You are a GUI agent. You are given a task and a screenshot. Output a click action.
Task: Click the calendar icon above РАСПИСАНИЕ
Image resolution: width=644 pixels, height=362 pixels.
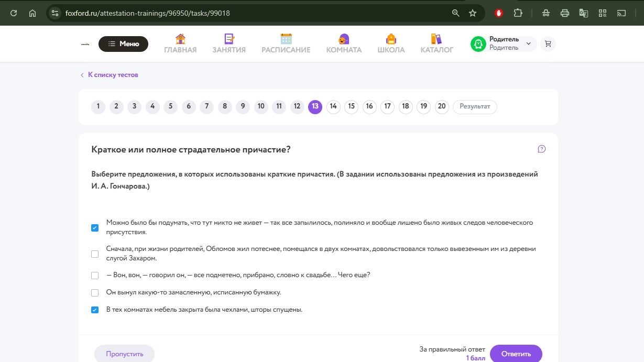click(x=286, y=39)
